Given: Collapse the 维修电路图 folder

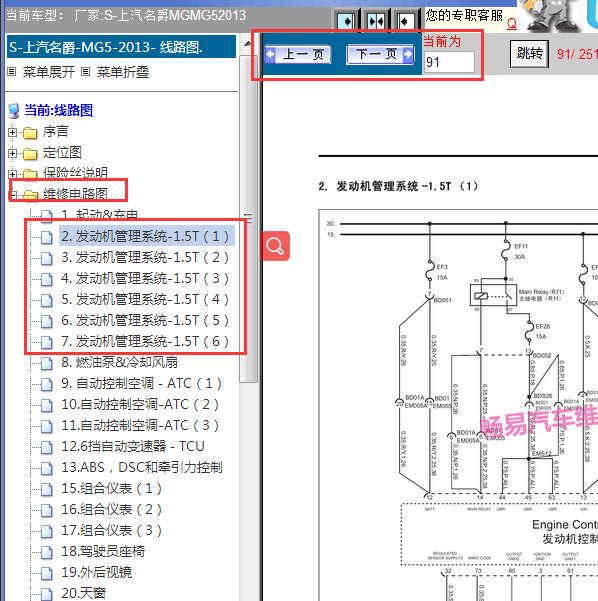Looking at the screenshot, I should (12, 195).
